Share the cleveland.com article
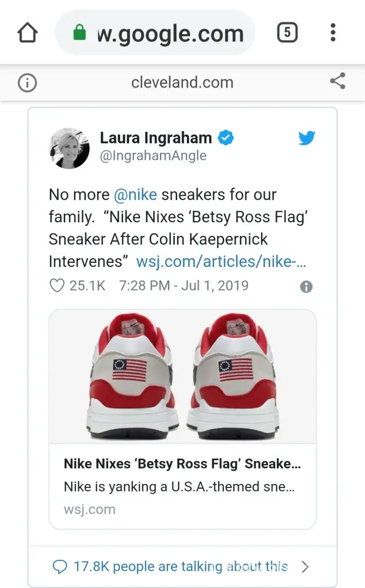 pos(337,82)
